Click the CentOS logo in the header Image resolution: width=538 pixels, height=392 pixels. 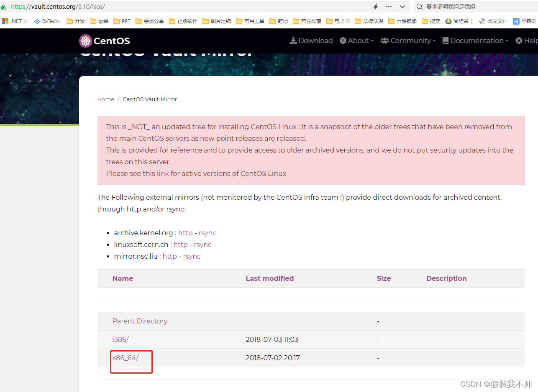[x=105, y=41]
